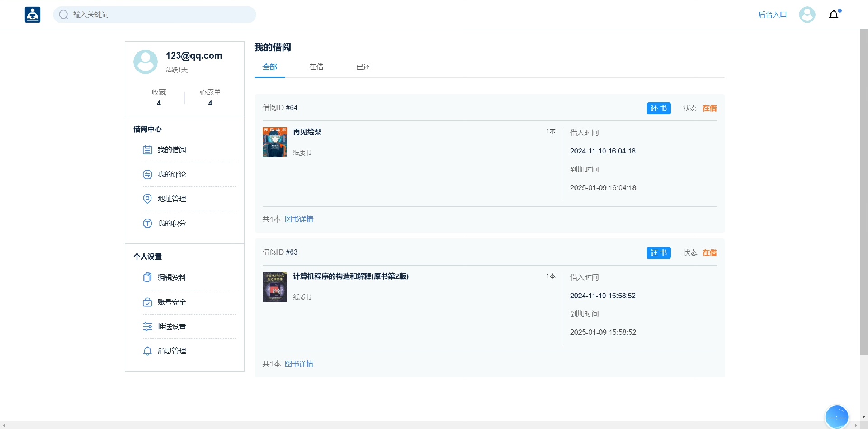Click the 推送设置 sliders icon
Screen dimensions: 868x429
pyautogui.click(x=147, y=326)
